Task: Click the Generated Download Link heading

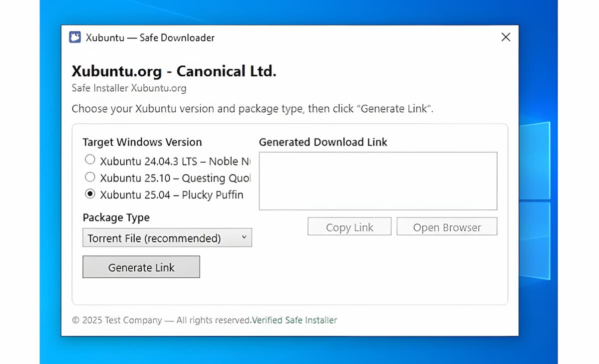Action: coord(323,142)
